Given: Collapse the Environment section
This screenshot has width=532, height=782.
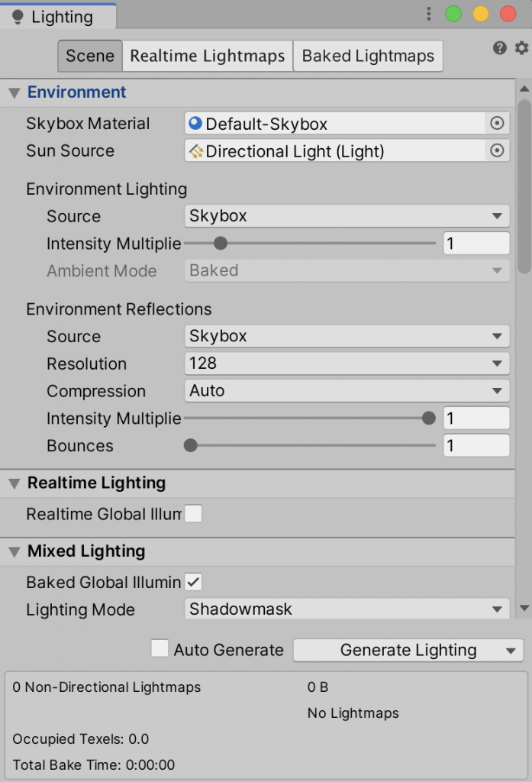Looking at the screenshot, I should [x=14, y=93].
